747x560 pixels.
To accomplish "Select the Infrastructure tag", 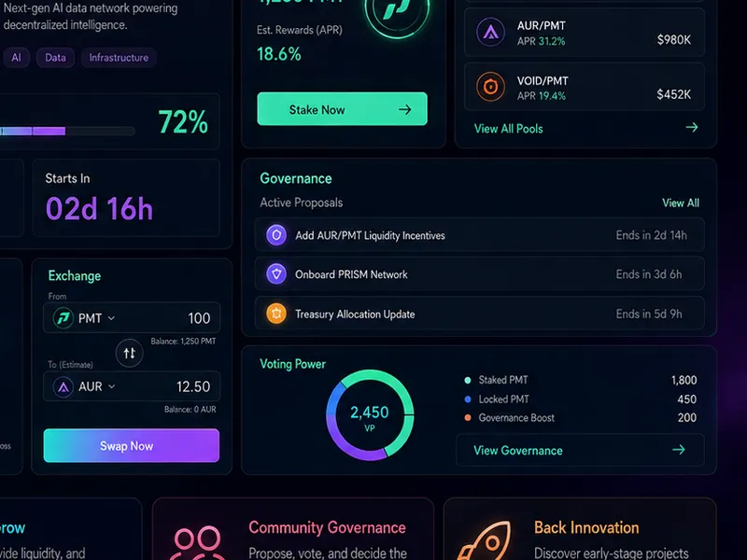I will [x=119, y=58].
